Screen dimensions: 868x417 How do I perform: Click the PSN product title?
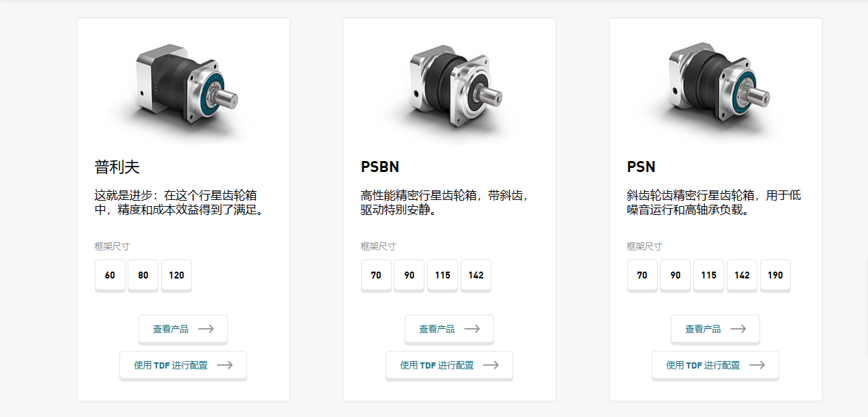pyautogui.click(x=641, y=167)
